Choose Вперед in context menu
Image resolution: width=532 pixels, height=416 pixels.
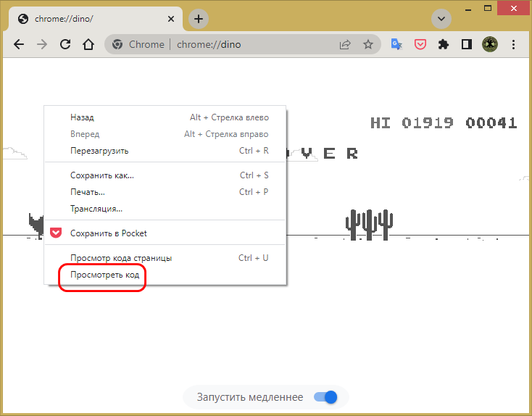[165, 134]
